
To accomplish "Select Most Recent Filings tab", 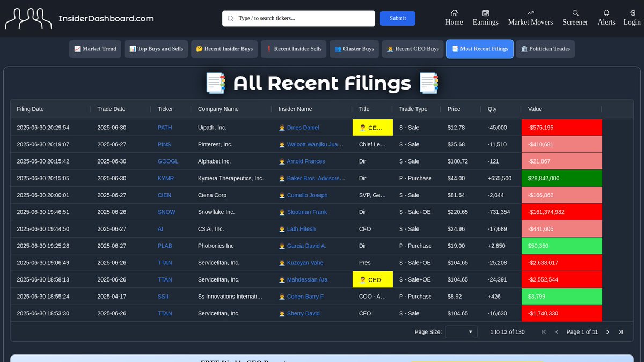I will (x=480, y=49).
